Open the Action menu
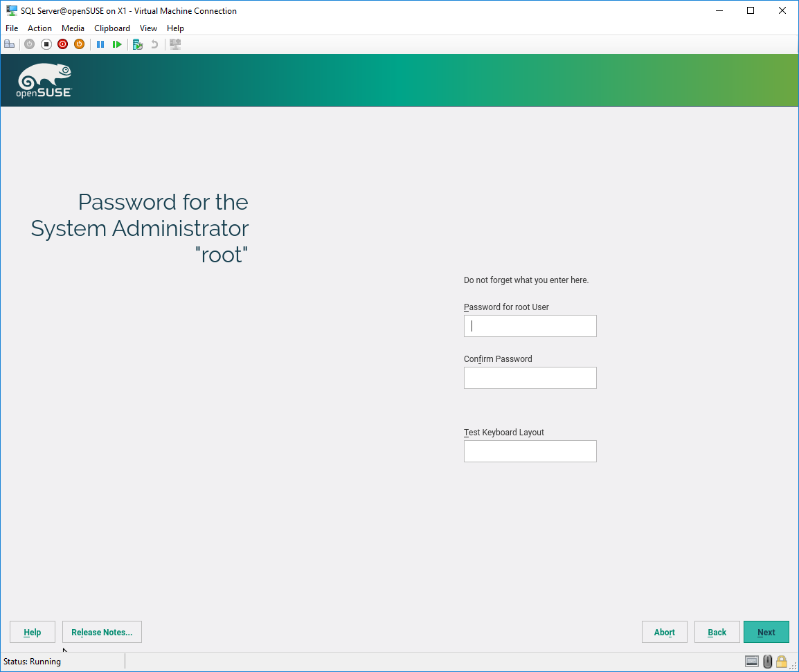 pos(39,28)
